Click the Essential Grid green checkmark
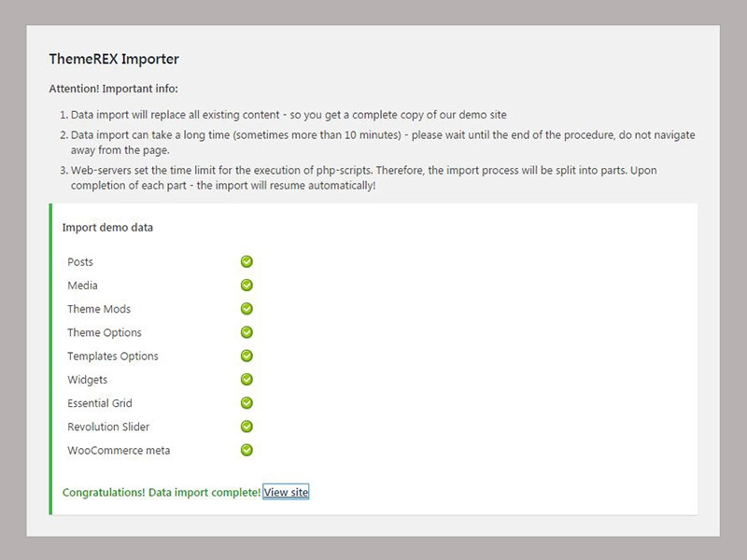Screen dimensions: 747x560 (x=247, y=403)
